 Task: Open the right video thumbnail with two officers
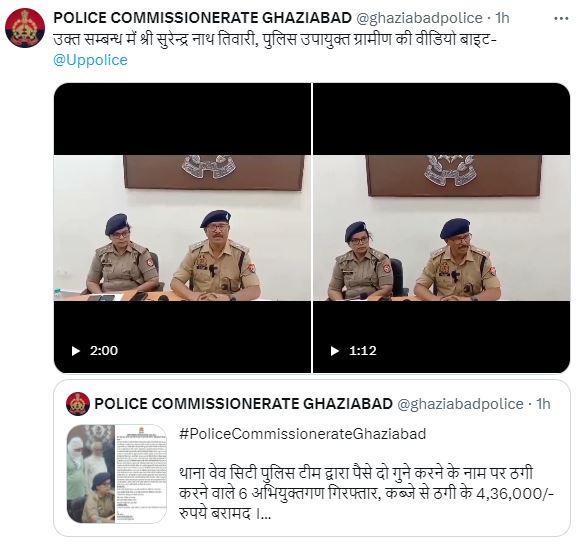[x=442, y=228]
